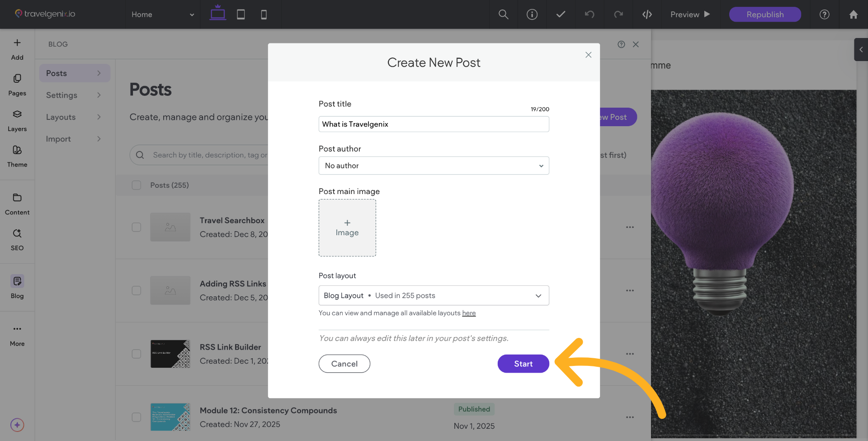
Task: Follow the 'here' layouts link
Action: (x=469, y=313)
